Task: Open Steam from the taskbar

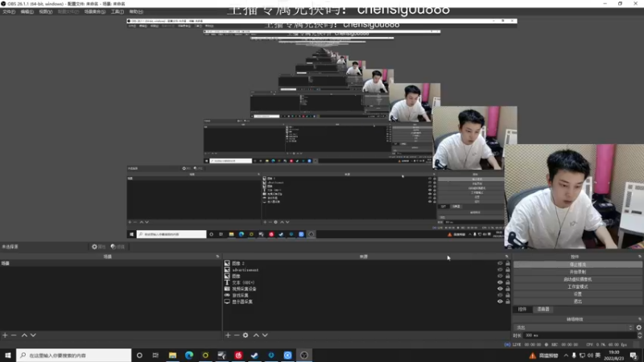Action: coord(254,356)
